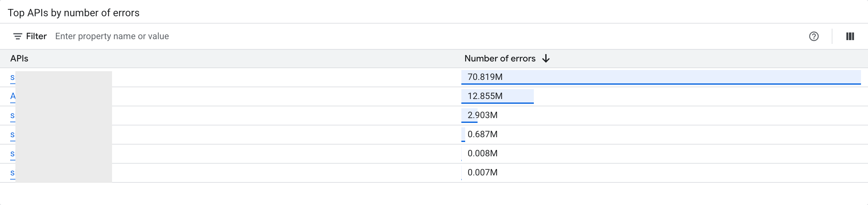Open the API link with 0.007M errors

coord(12,173)
